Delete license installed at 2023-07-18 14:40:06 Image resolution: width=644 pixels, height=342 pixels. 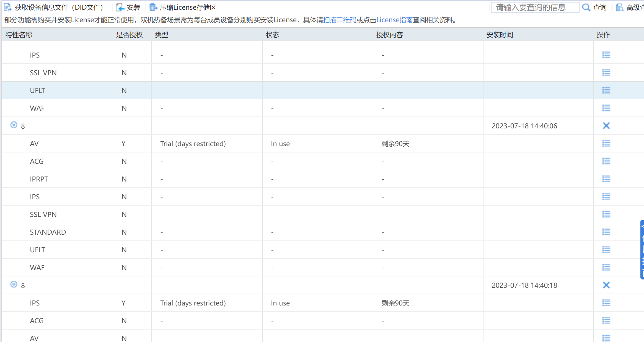(606, 126)
